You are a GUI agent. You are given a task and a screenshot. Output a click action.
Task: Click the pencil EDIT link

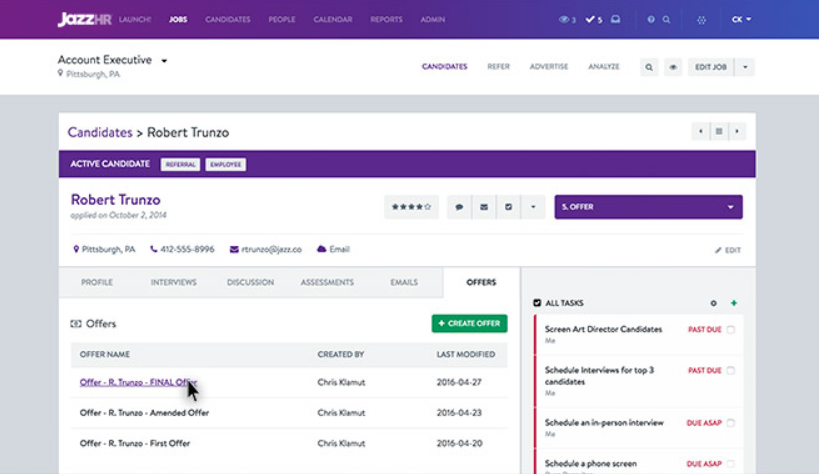(x=728, y=250)
